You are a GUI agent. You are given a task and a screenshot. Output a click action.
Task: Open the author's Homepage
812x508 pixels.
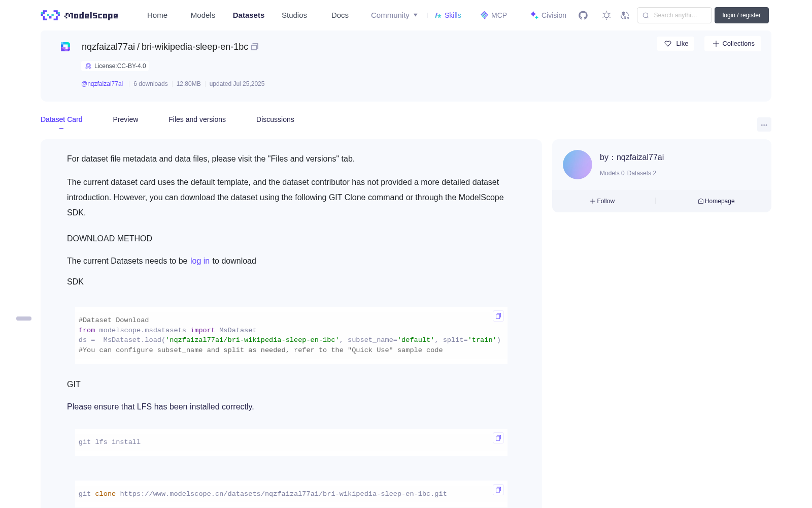coord(716,201)
